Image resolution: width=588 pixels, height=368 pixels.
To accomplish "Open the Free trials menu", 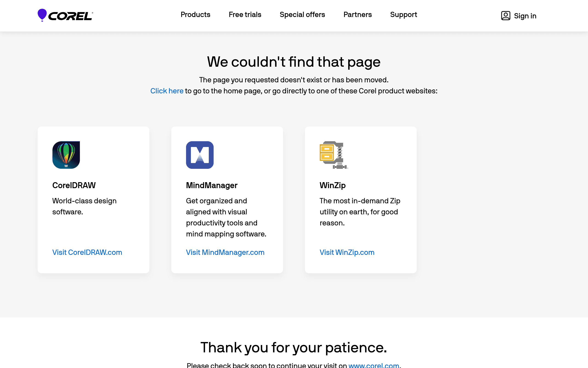I will tap(245, 14).
